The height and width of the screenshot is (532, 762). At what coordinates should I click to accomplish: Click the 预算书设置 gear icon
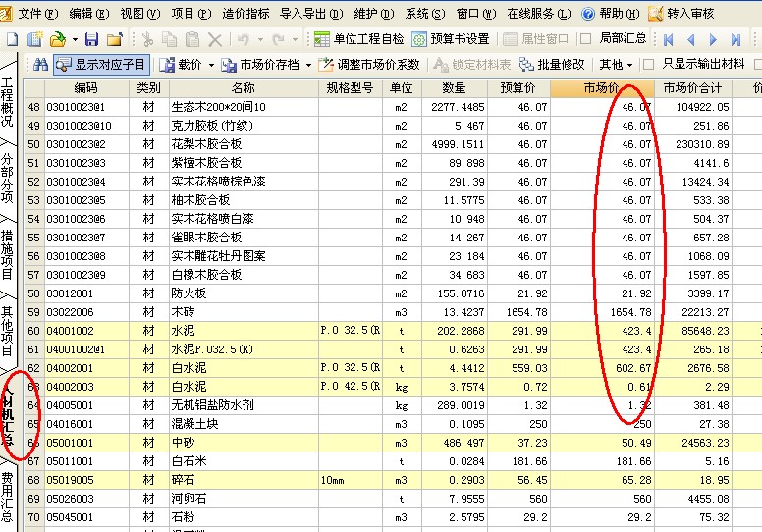coord(419,39)
